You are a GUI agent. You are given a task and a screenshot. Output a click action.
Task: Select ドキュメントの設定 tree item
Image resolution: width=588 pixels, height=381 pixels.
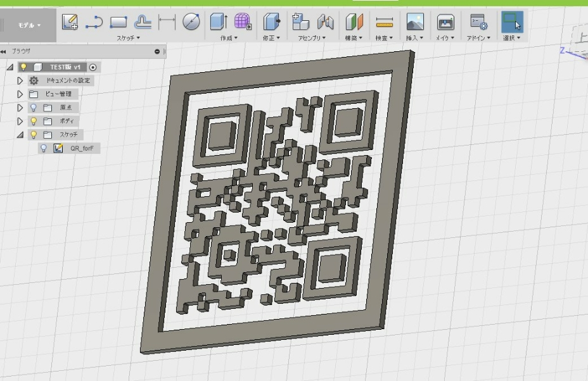pos(68,80)
